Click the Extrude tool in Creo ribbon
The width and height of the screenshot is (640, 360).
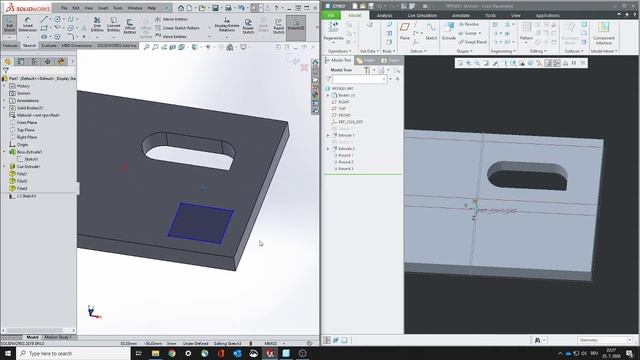(x=449, y=31)
